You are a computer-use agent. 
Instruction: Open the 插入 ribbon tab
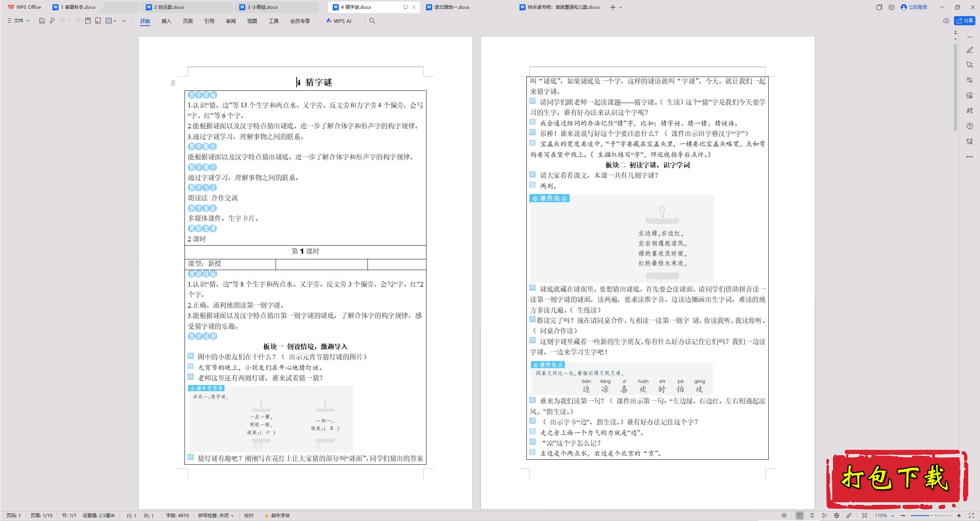[x=166, y=21]
